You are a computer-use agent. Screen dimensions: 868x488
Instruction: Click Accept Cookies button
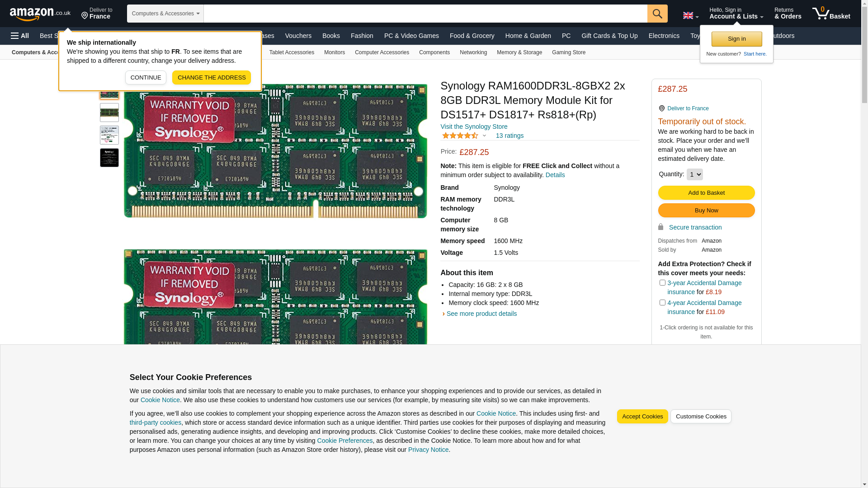(642, 417)
